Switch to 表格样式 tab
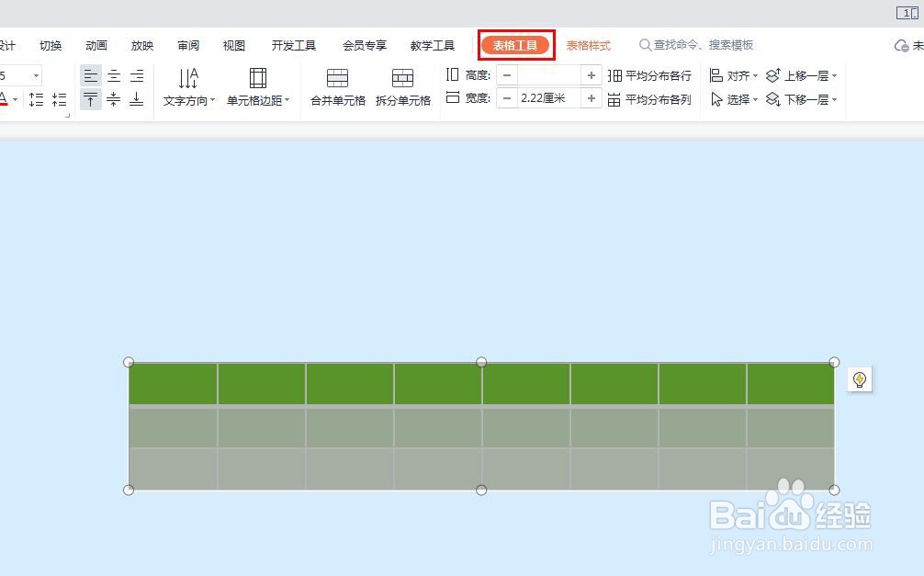924x576 pixels. pyautogui.click(x=588, y=45)
